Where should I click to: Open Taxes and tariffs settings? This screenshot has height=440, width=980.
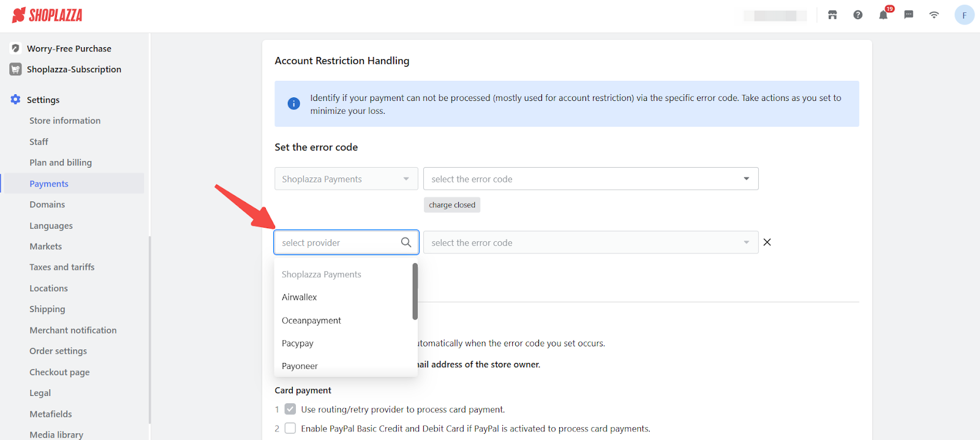click(x=62, y=267)
